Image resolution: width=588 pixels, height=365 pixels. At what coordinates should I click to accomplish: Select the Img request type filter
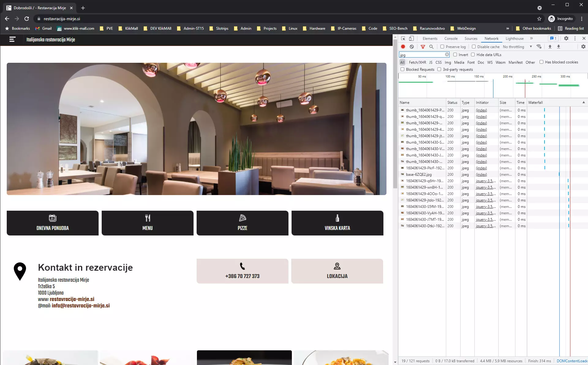point(448,62)
